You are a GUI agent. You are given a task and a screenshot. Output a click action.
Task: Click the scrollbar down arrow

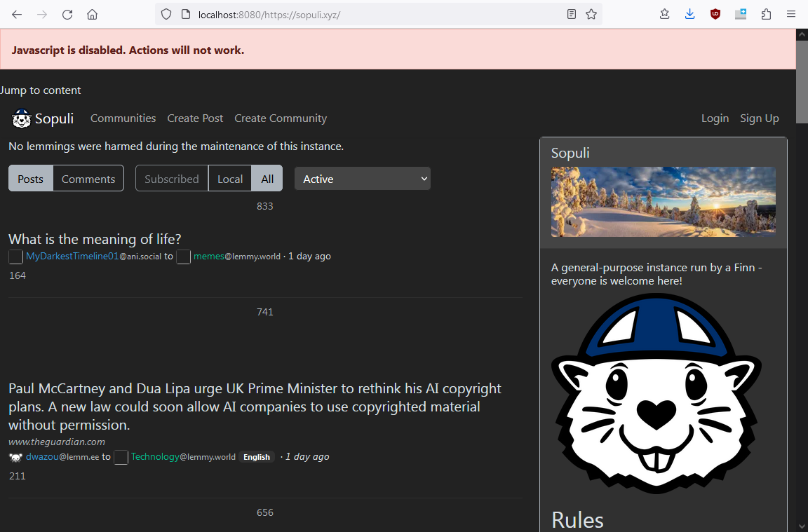pyautogui.click(x=802, y=526)
